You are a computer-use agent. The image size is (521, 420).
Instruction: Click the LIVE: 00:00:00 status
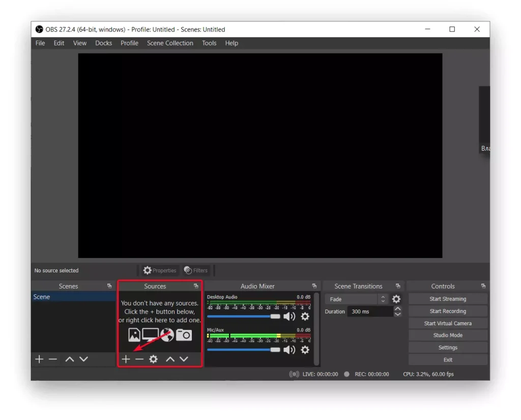[321, 374]
